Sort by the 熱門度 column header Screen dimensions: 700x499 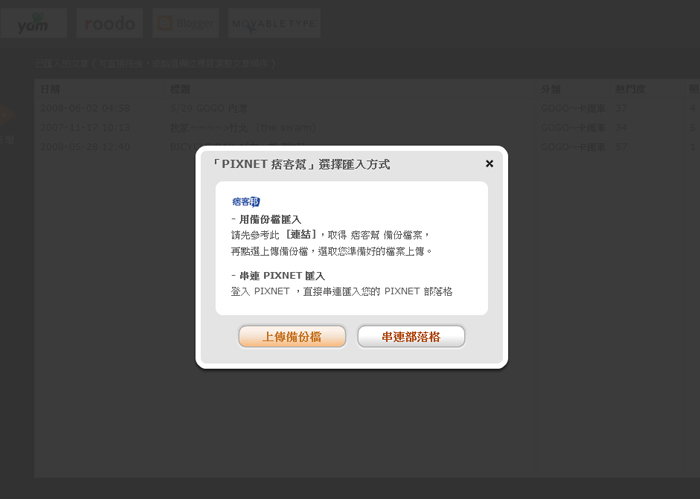(x=628, y=89)
